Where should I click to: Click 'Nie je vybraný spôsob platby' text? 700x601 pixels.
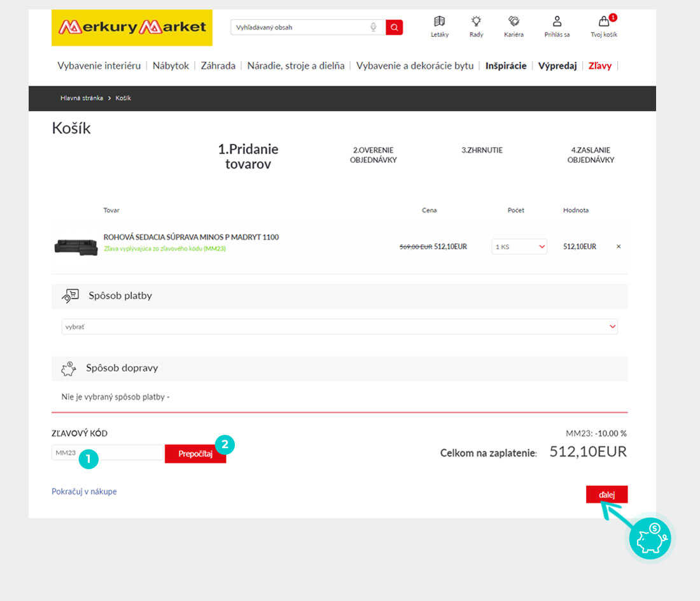pos(115,397)
